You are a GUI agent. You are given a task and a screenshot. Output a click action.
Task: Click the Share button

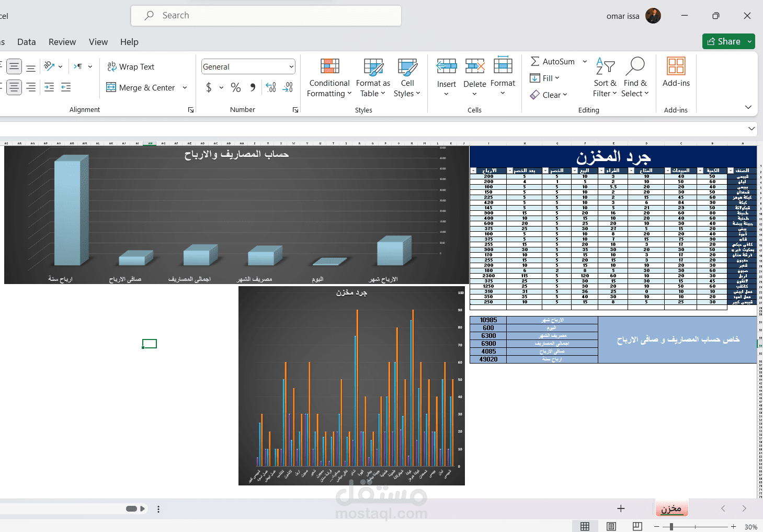tap(724, 41)
